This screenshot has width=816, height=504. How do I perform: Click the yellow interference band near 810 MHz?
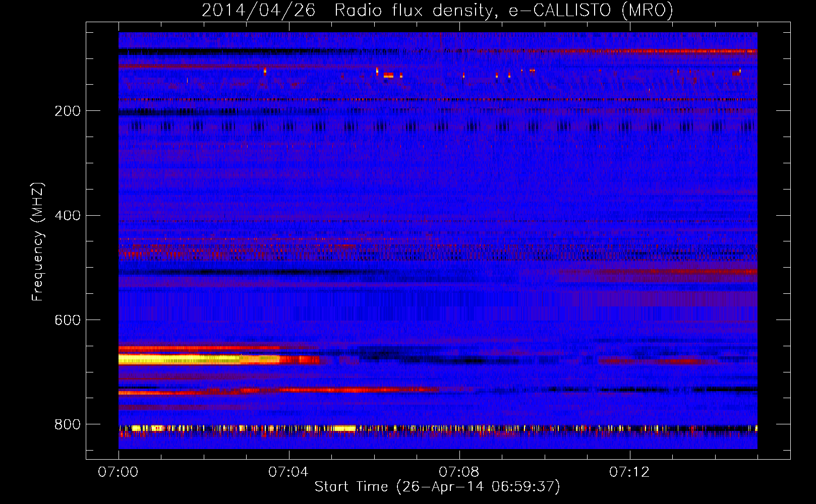438,428
